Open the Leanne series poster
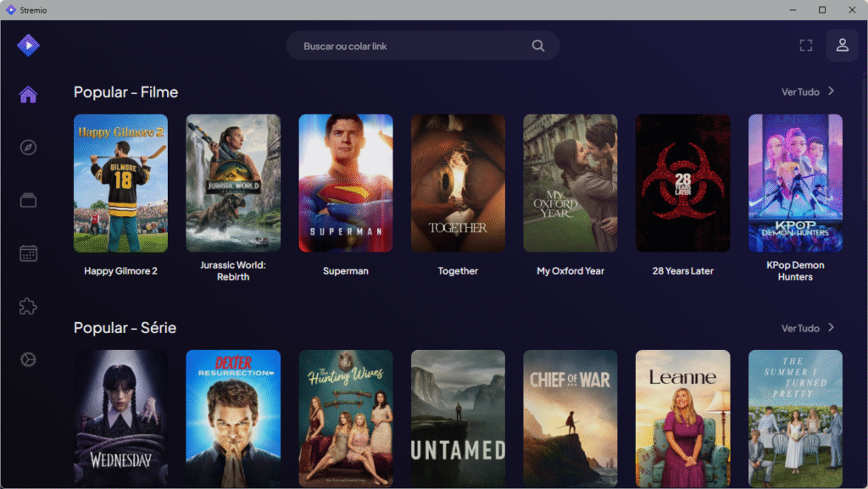This screenshot has height=489, width=868. point(682,418)
